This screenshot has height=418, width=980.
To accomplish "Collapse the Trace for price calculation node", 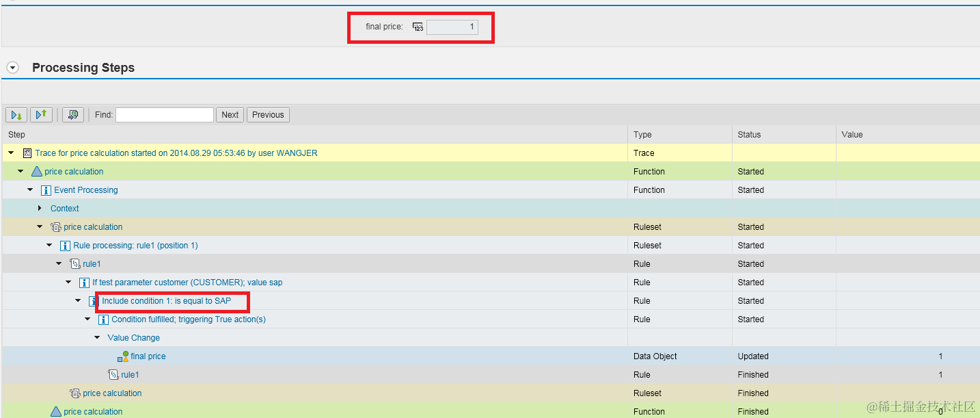I will tap(11, 153).
